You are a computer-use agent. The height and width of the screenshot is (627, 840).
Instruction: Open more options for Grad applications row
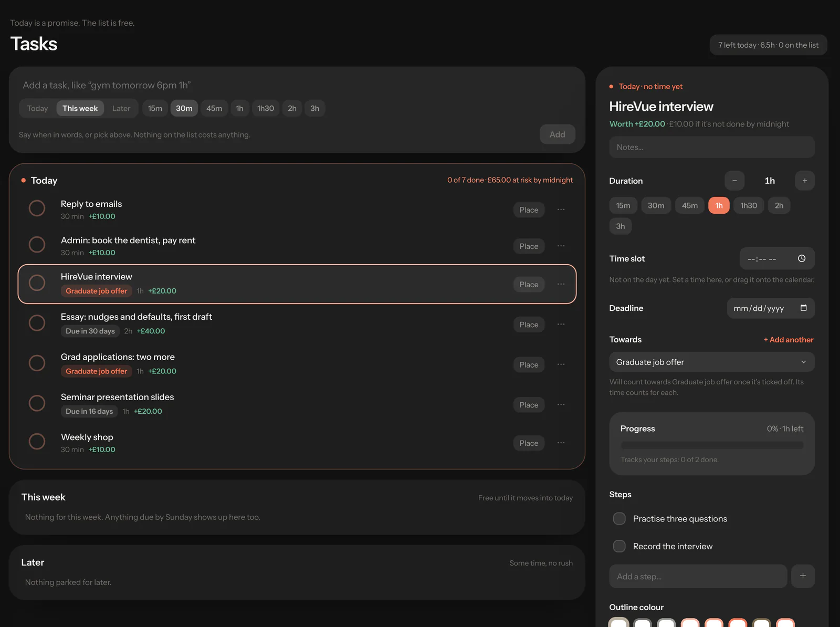[561, 364]
